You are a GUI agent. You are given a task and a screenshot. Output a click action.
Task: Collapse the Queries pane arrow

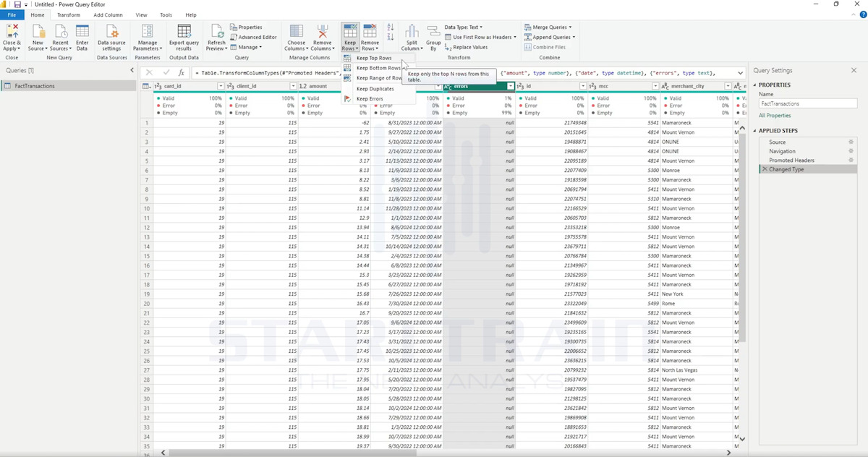[132, 70]
